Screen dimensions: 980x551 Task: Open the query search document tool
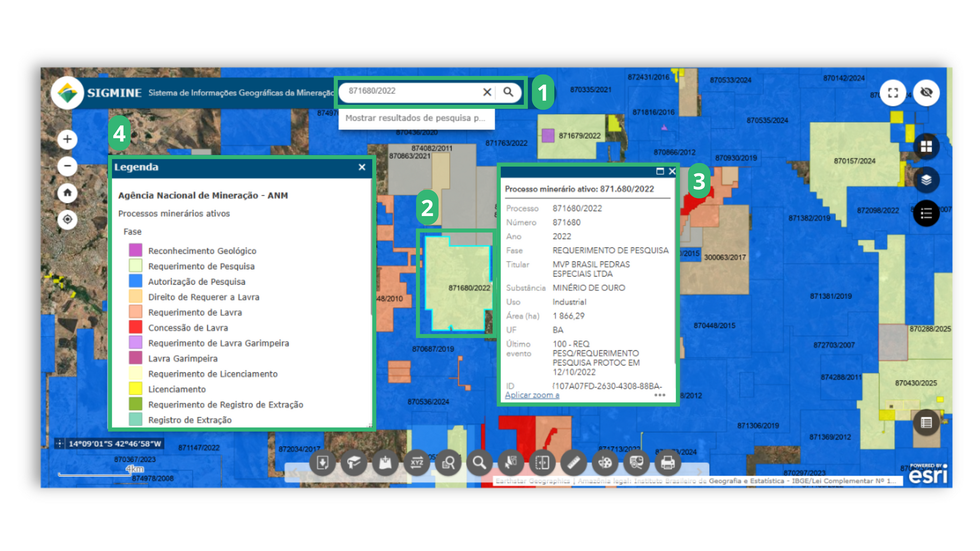click(x=448, y=462)
